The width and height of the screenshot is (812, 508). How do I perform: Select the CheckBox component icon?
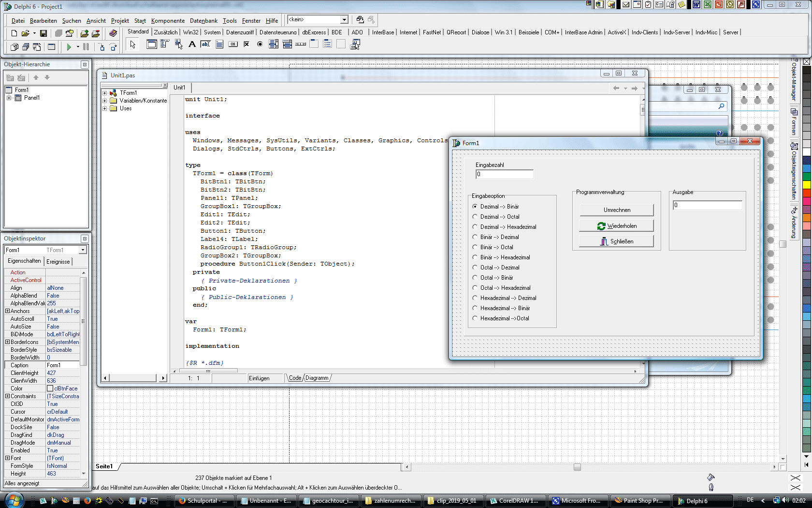[x=246, y=44]
